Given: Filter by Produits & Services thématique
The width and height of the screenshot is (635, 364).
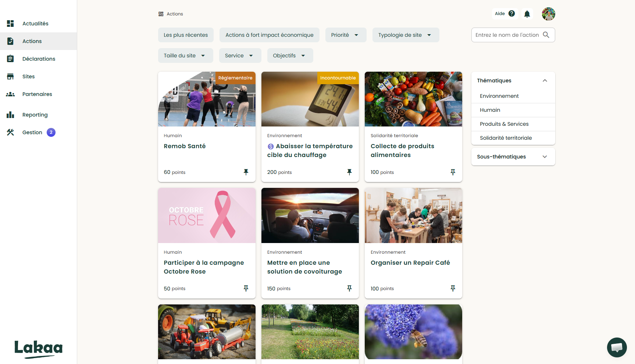Looking at the screenshot, I should coord(513,124).
